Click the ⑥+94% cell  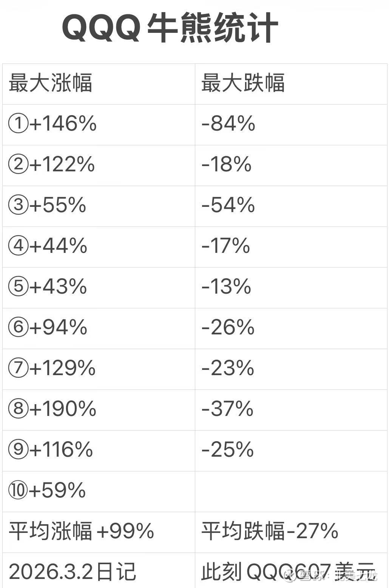click(48, 328)
